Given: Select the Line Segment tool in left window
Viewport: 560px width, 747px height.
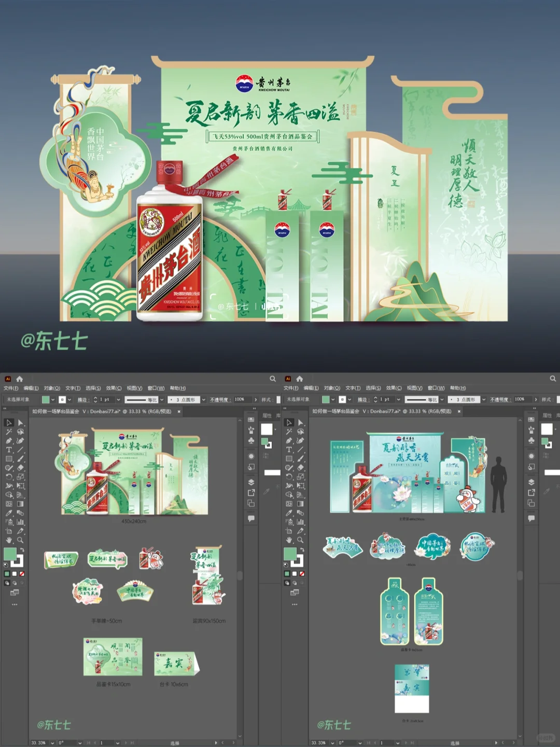Looking at the screenshot, I should pyautogui.click(x=21, y=450).
